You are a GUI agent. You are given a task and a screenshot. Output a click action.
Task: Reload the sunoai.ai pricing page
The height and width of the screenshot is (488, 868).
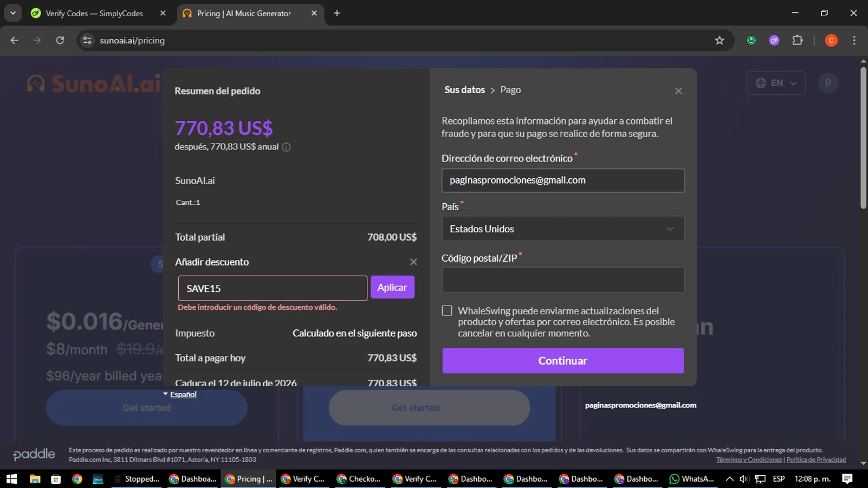[x=60, y=41]
